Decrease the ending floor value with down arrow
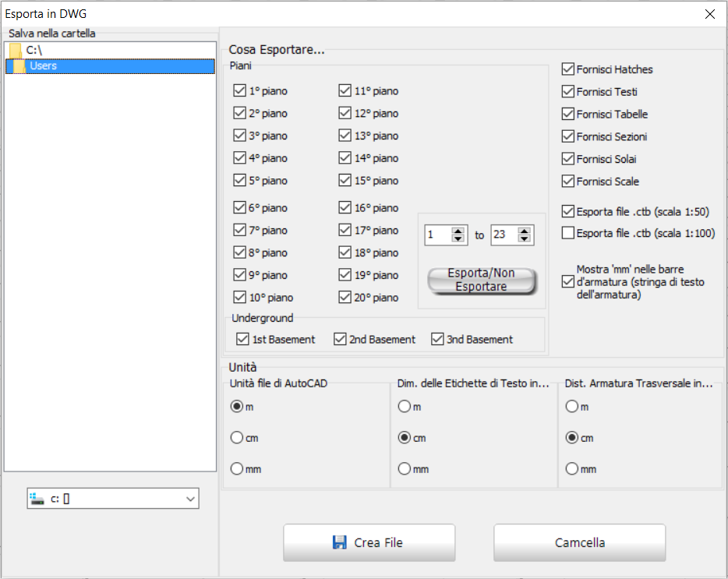728x579 pixels. point(525,239)
